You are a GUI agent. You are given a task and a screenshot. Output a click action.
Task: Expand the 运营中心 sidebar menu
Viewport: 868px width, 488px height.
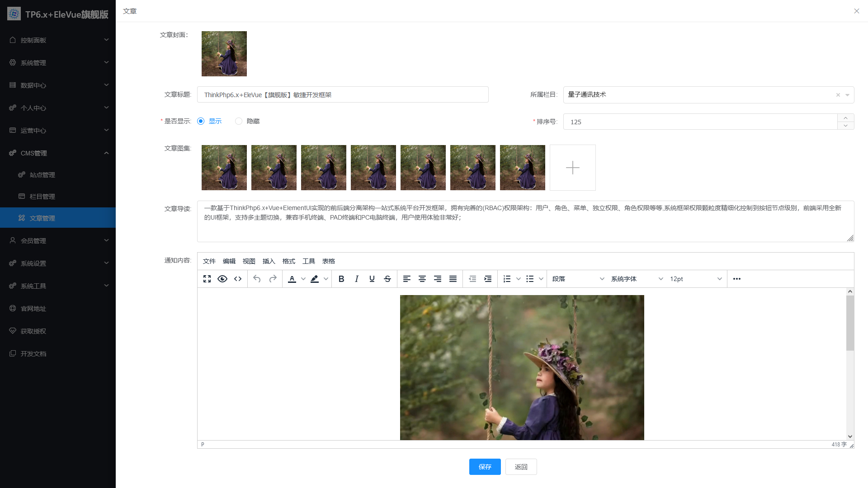click(58, 131)
